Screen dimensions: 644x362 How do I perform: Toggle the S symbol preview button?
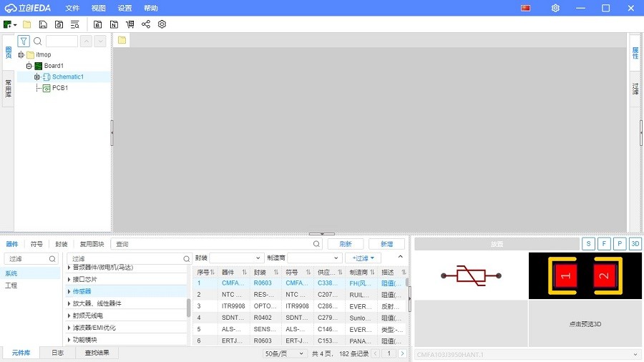pyautogui.click(x=588, y=244)
